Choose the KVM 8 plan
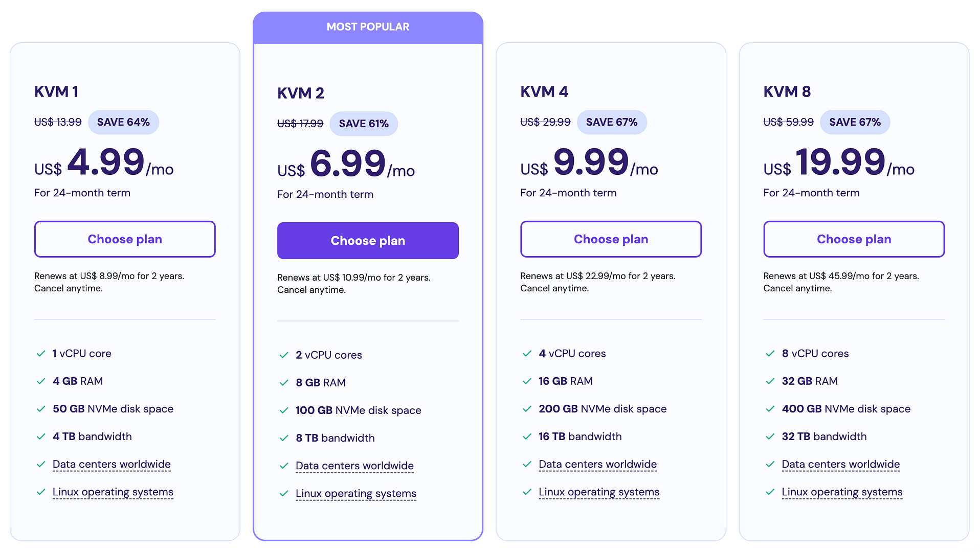Screen dimensions: 980x552 coord(853,239)
